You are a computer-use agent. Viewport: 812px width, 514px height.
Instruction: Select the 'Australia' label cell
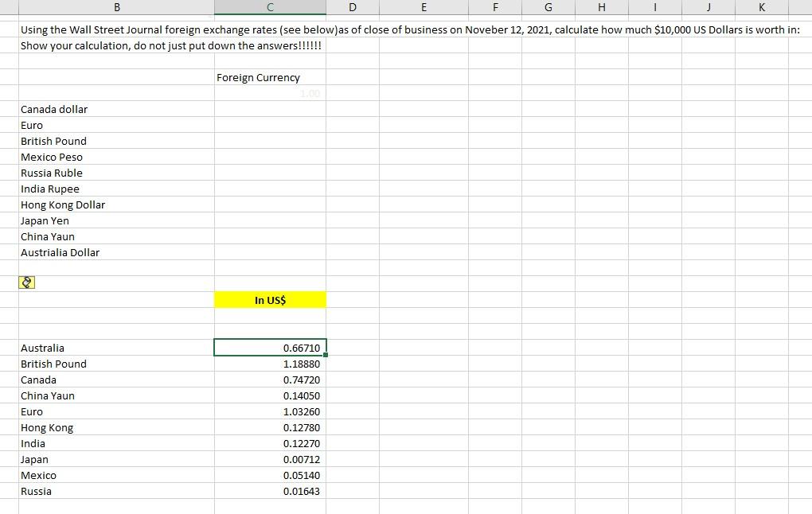[116, 348]
